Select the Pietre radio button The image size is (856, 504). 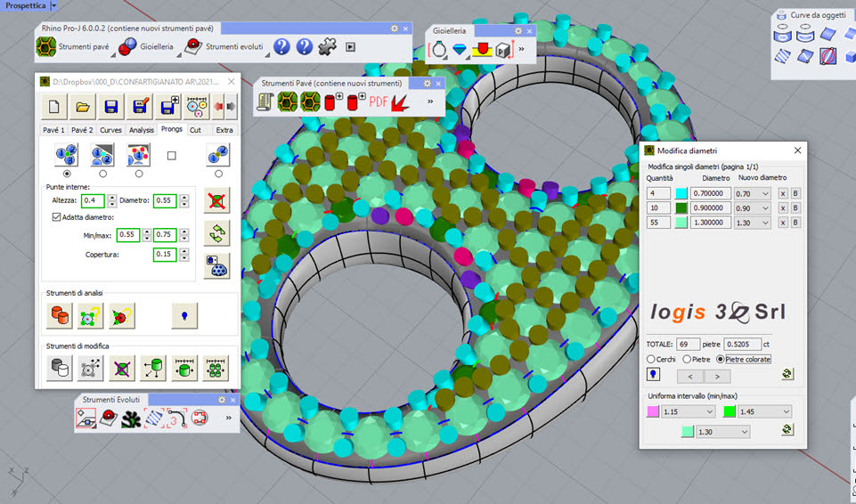pyautogui.click(x=687, y=360)
